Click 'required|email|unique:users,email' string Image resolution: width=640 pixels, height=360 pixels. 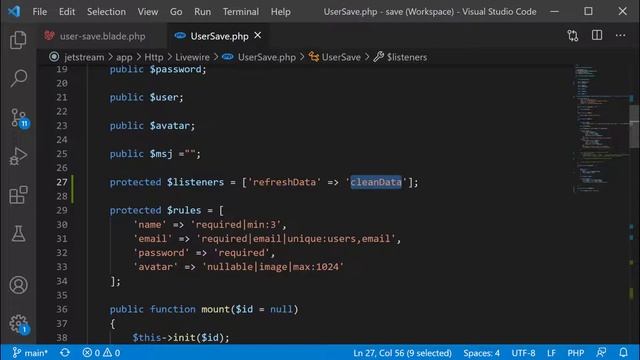(296, 238)
